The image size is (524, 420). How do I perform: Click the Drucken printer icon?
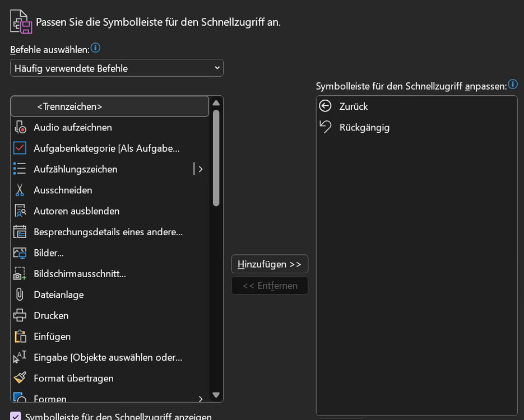[x=20, y=316]
